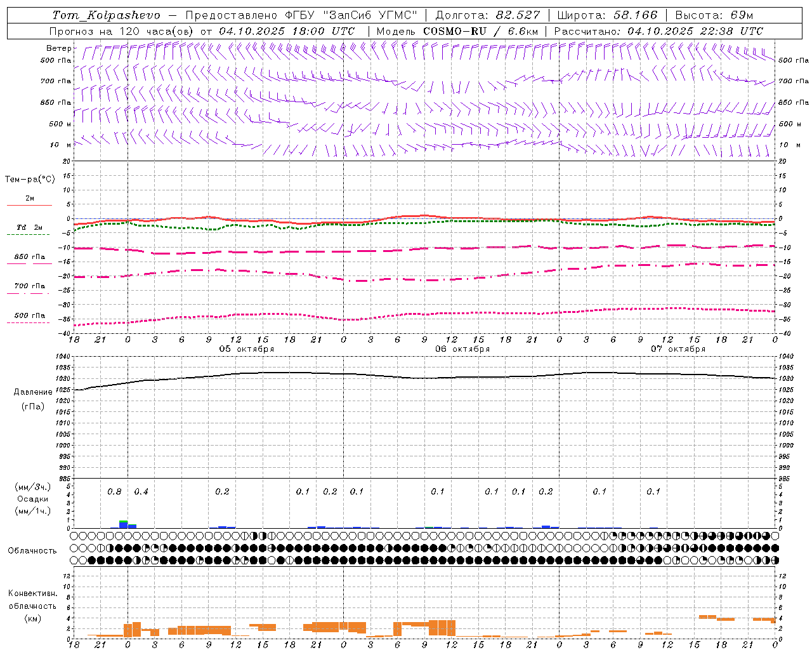Click the (км) convective height unit label
This screenshot has width=812, height=650.
[x=32, y=618]
